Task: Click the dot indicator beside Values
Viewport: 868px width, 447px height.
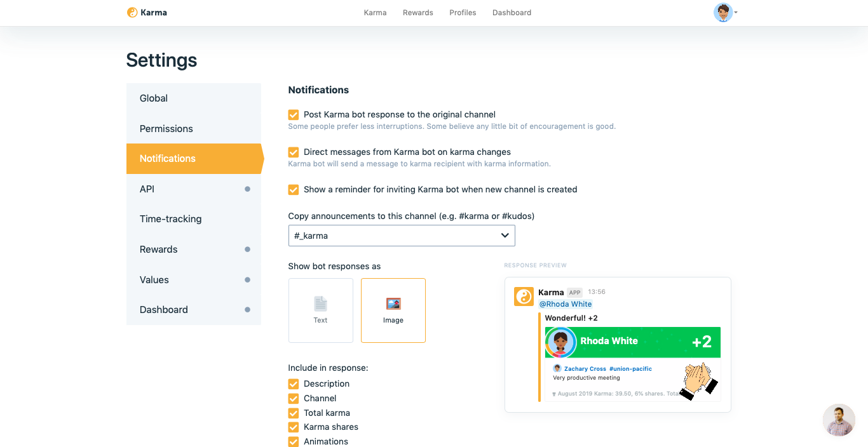Action: click(x=247, y=279)
